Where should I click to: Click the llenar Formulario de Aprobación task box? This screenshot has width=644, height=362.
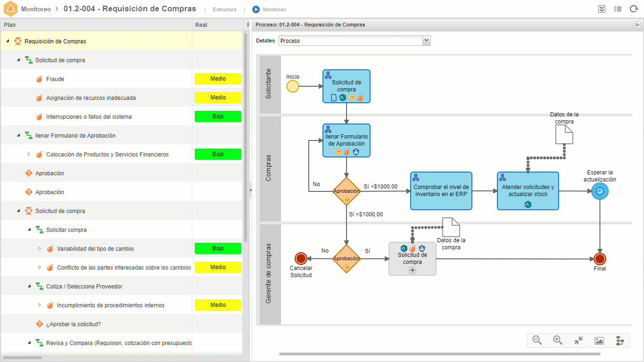[347, 140]
